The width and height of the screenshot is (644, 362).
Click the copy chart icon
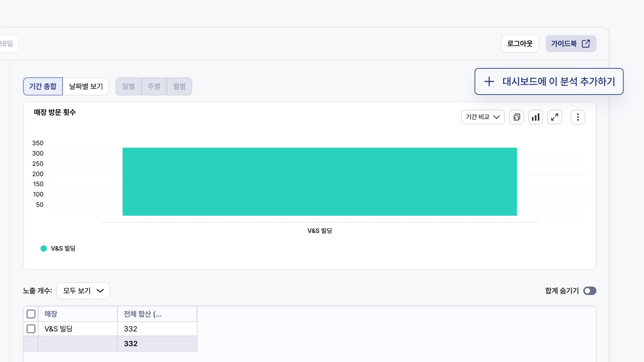517,117
